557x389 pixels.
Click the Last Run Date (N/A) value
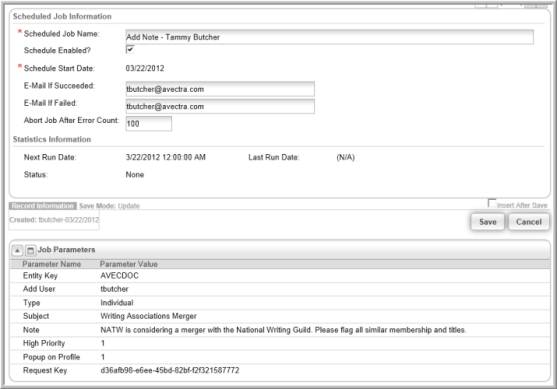pos(345,157)
